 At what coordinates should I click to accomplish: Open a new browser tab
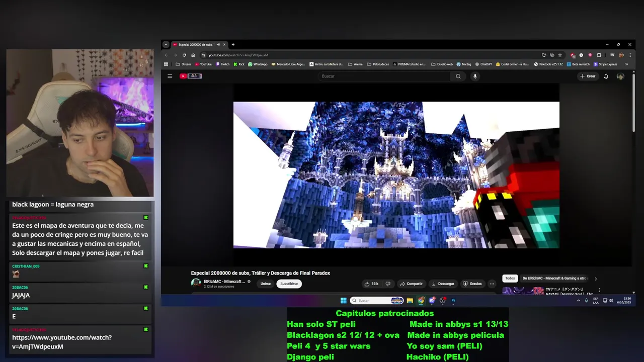point(233,45)
